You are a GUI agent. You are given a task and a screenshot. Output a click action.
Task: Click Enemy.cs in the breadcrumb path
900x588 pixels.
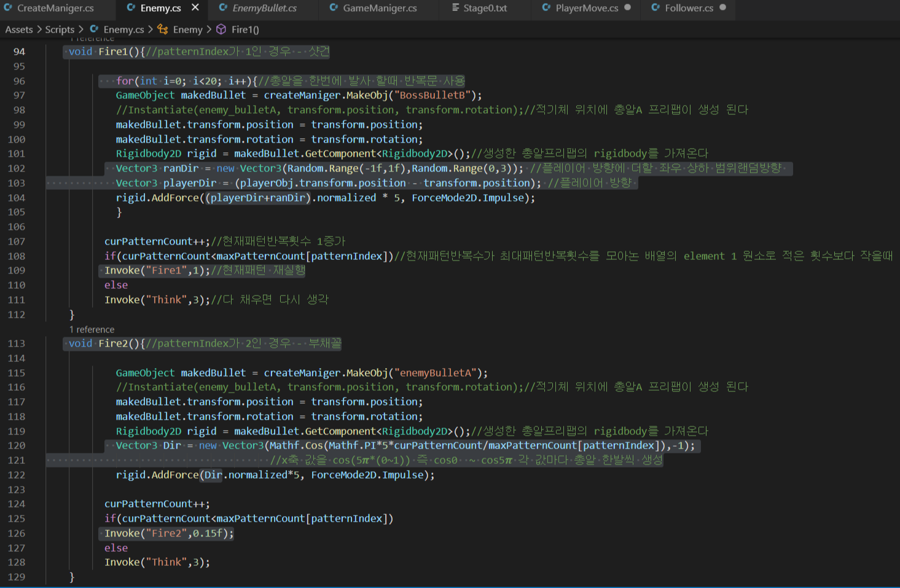click(x=123, y=29)
